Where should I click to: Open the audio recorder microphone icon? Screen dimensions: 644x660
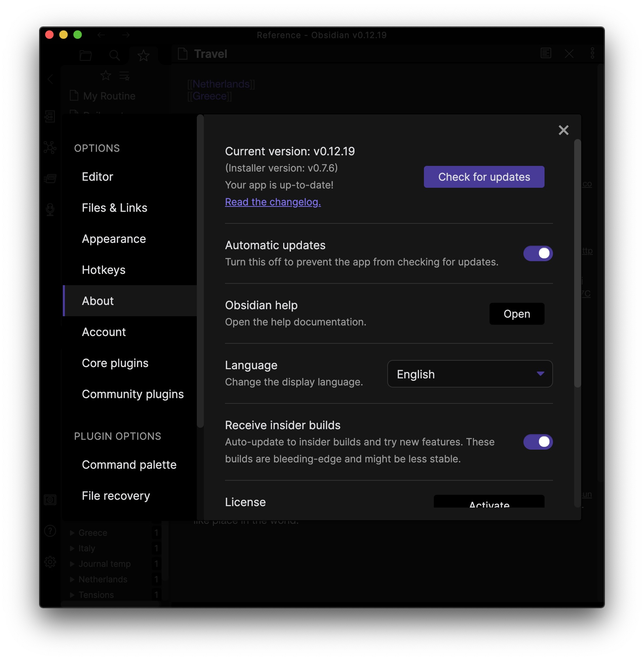50,210
